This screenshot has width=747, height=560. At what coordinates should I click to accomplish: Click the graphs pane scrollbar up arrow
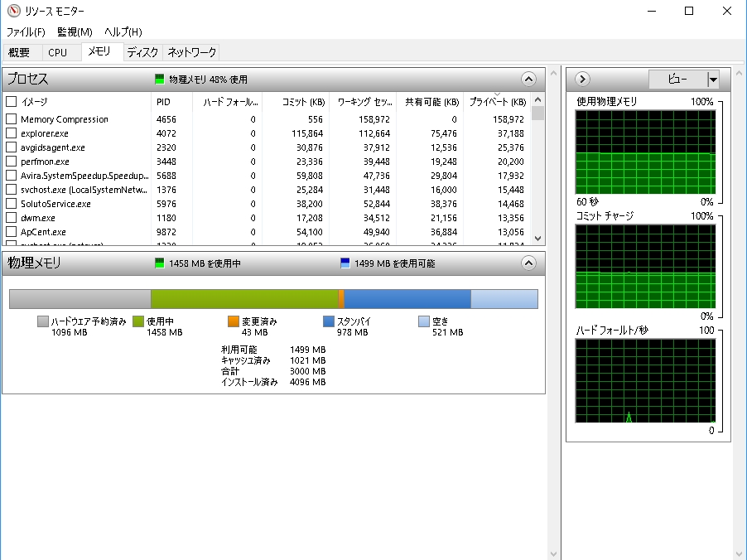[739, 74]
